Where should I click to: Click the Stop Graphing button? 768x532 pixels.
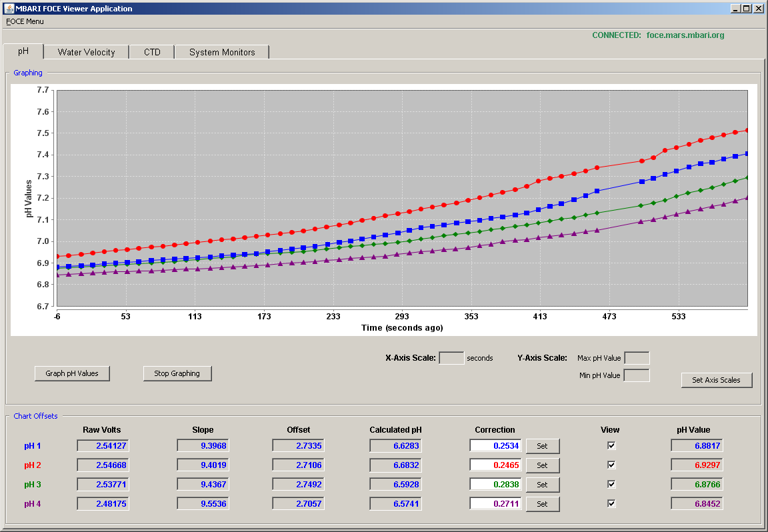click(177, 373)
